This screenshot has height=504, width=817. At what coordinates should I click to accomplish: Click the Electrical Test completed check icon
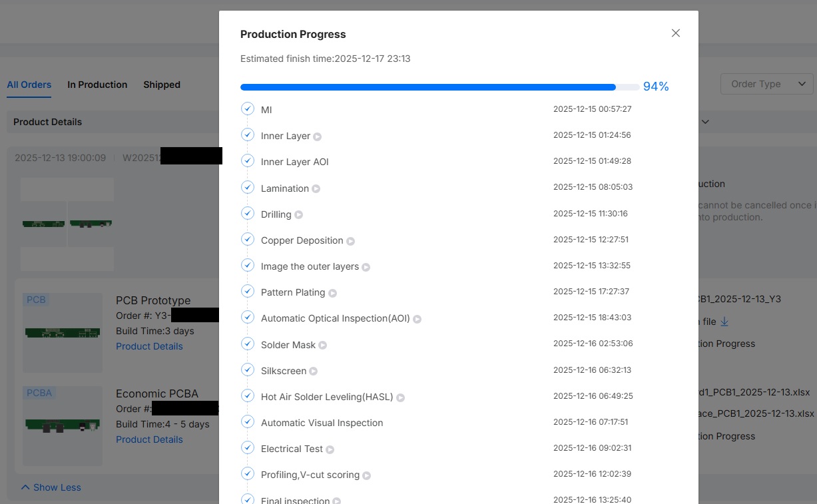248,447
